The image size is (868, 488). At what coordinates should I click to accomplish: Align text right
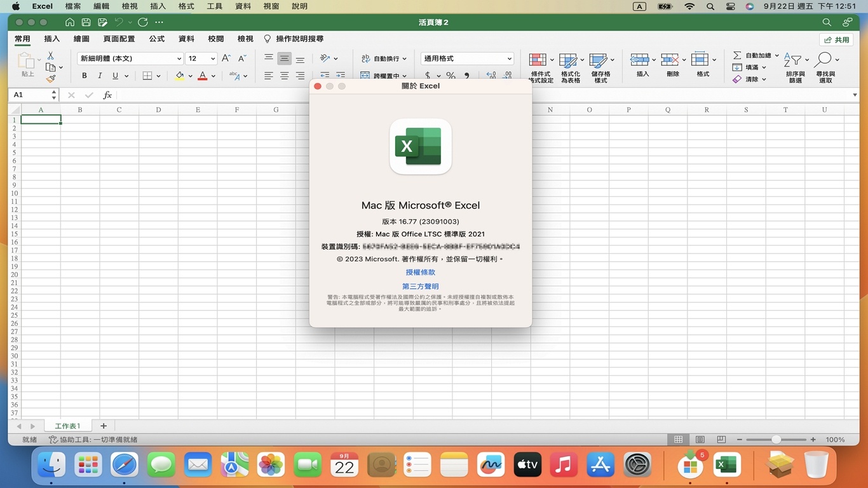(x=300, y=76)
